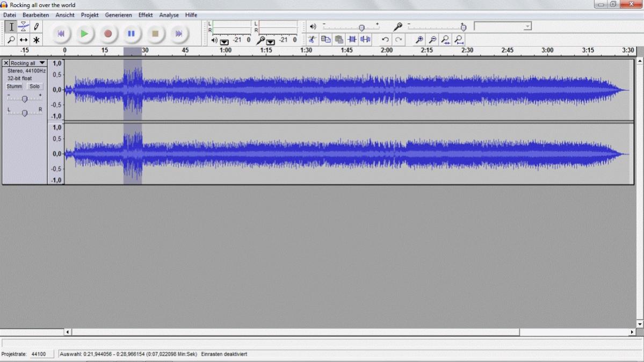The width and height of the screenshot is (644, 362).
Task: Skip to start of the track
Action: [x=61, y=34]
